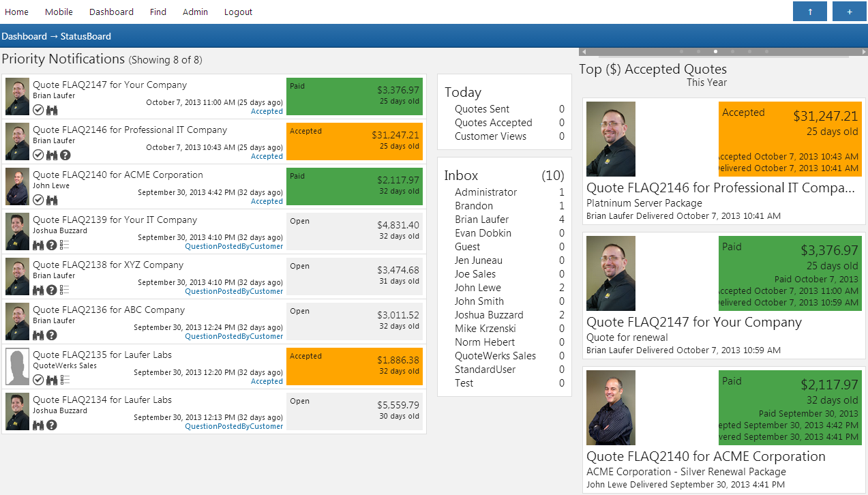Image resolution: width=868 pixels, height=495 pixels.
Task: Click question mark icon on Quote FLAQ2136
Action: [x=52, y=335]
